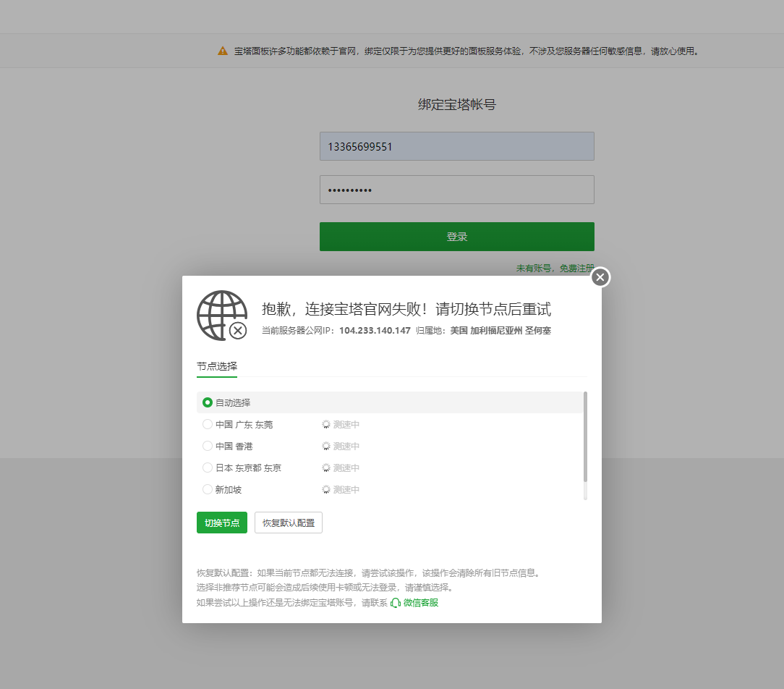Focus the password input field
Image resolution: width=784 pixels, height=689 pixels.
(457, 190)
